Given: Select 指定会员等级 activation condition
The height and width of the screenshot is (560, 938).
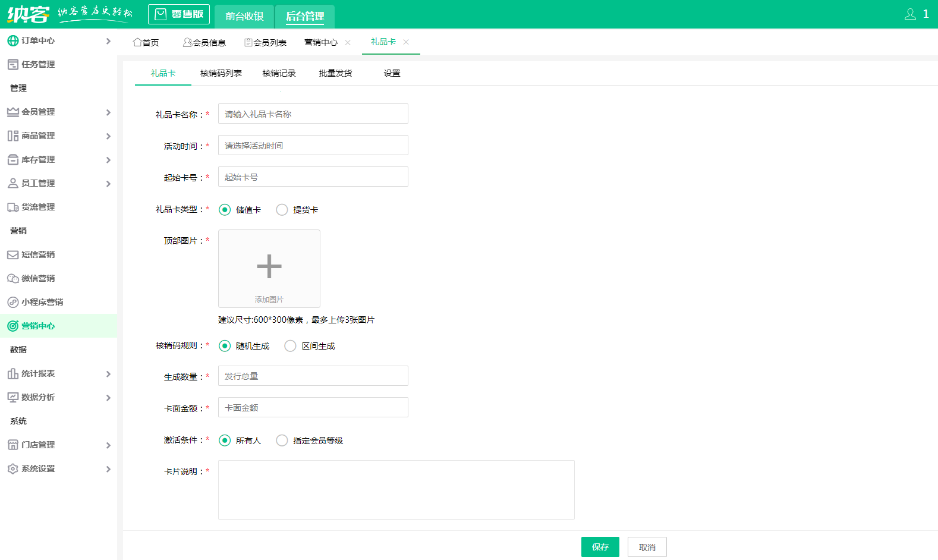Looking at the screenshot, I should (x=282, y=441).
